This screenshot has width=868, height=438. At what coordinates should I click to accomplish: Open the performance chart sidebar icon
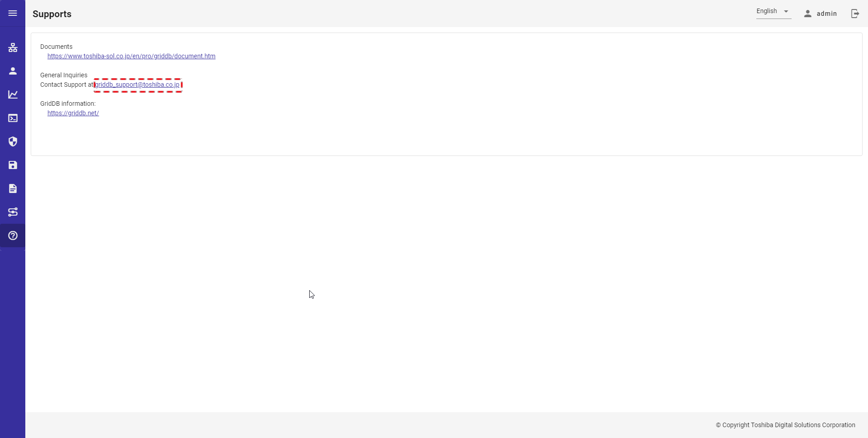point(13,94)
